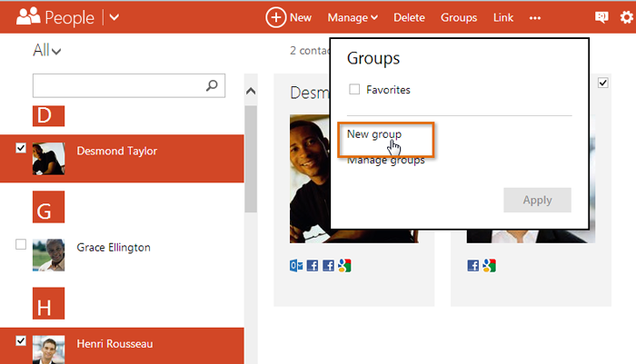The height and width of the screenshot is (364, 636).
Task: Open the more options ellipsis menu
Action: pos(534,18)
